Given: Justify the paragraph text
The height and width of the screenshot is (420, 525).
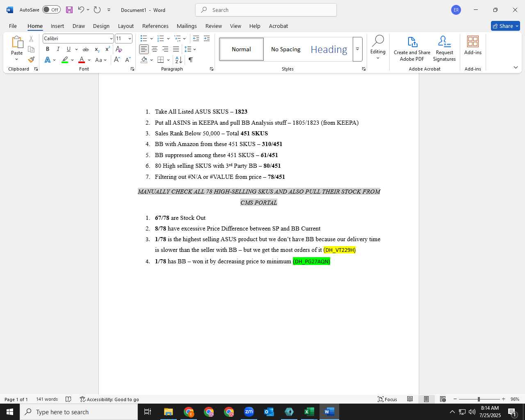Looking at the screenshot, I should [176, 49].
